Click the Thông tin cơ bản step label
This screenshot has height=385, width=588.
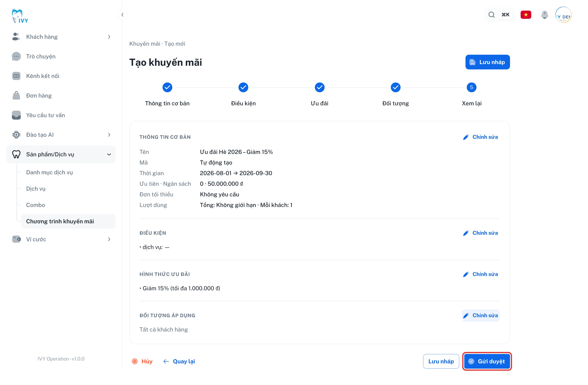point(167,103)
